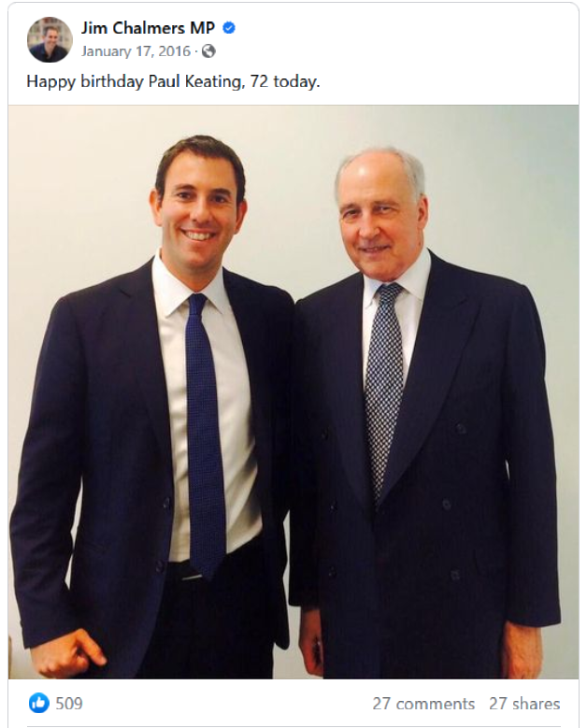Show who reacted via the 509 count
587x728 pixels.
[69, 704]
